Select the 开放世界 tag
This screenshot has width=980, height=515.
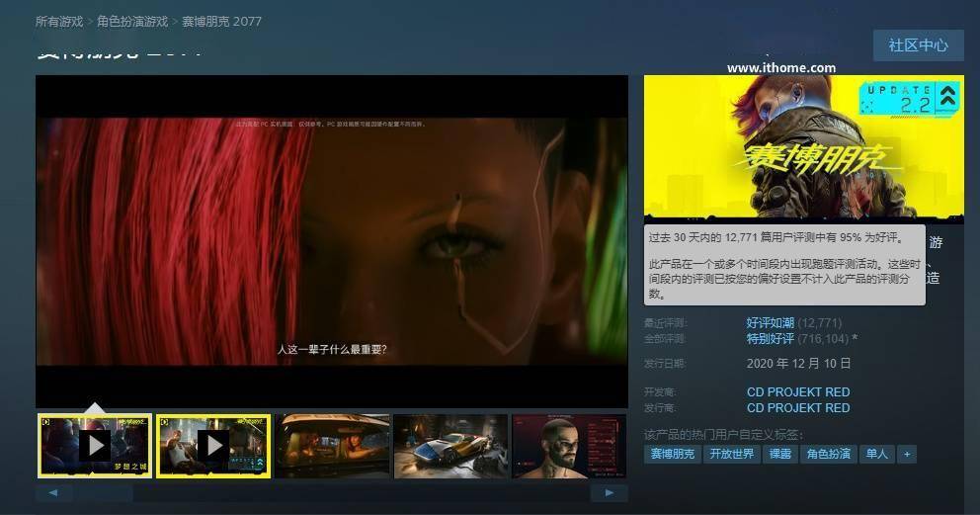(732, 454)
